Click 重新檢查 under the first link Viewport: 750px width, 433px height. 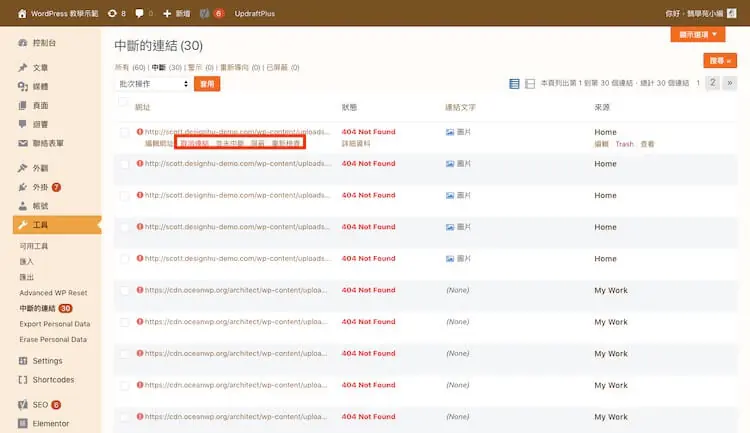(286, 143)
